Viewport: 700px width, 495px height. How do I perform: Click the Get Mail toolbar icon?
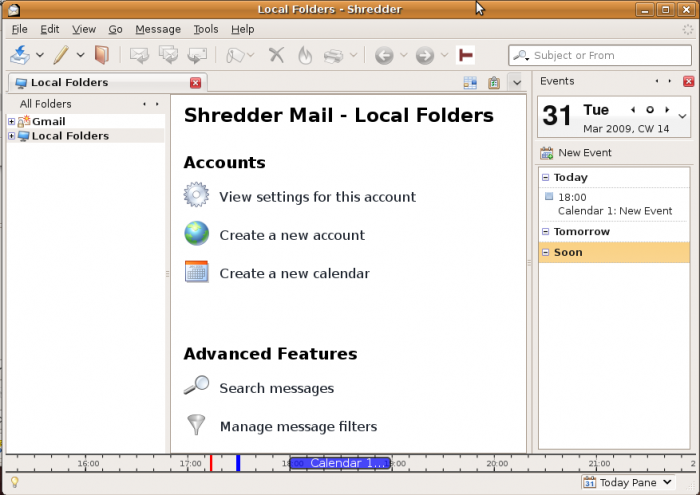20,55
